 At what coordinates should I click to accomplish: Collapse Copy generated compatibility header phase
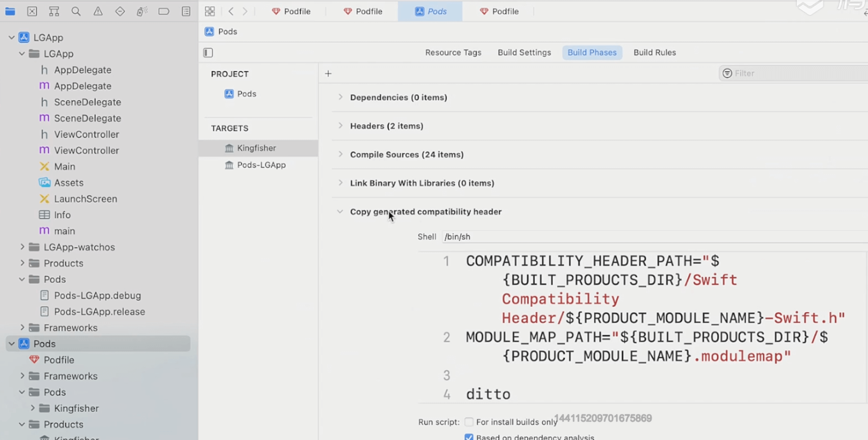tap(340, 211)
